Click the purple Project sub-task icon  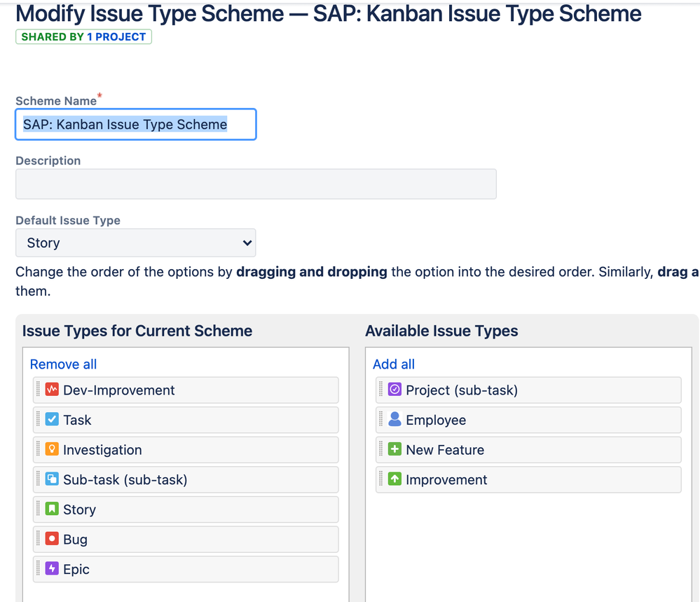[x=394, y=390]
